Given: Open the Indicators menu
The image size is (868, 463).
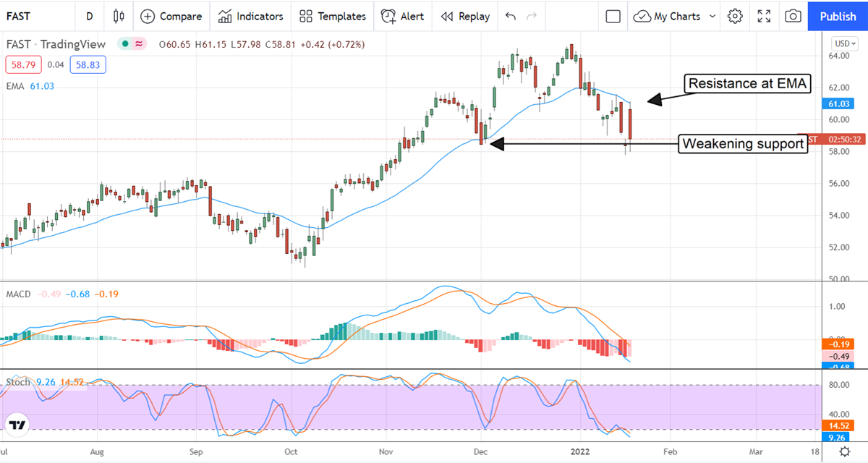Looking at the screenshot, I should [250, 16].
